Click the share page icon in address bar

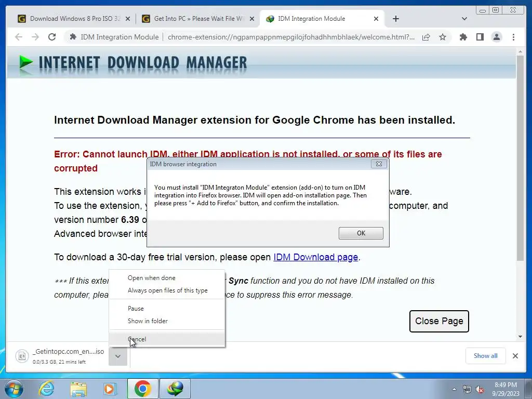[426, 37]
